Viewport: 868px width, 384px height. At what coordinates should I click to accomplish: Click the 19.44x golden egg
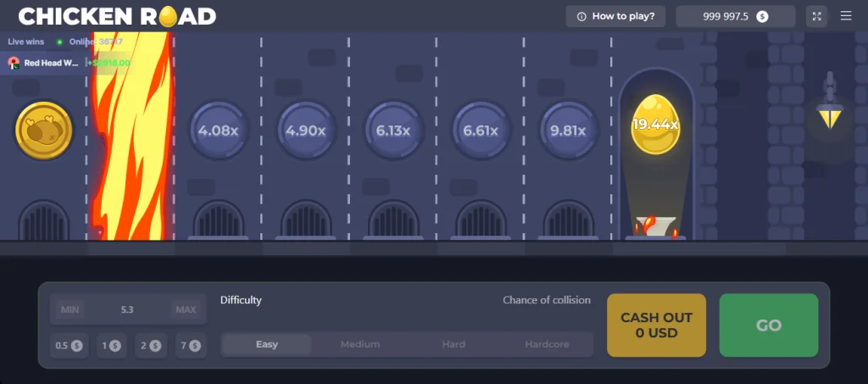655,125
